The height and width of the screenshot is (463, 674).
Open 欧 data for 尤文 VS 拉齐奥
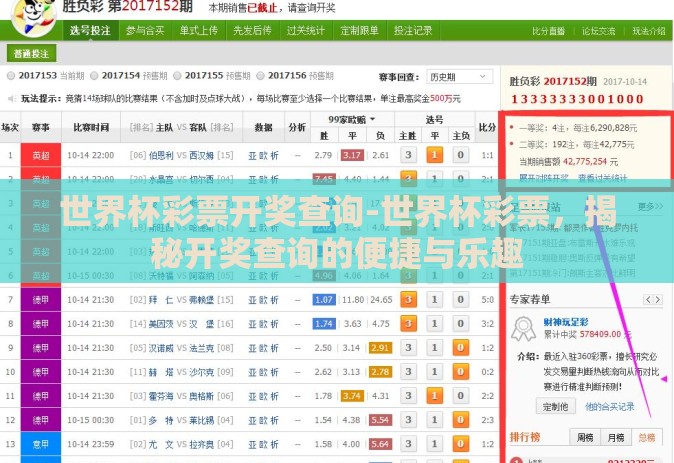[263, 445]
